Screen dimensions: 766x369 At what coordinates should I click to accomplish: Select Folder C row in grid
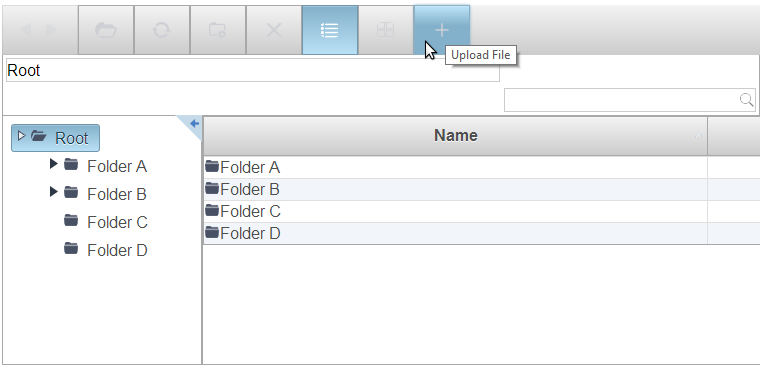[x=481, y=211]
